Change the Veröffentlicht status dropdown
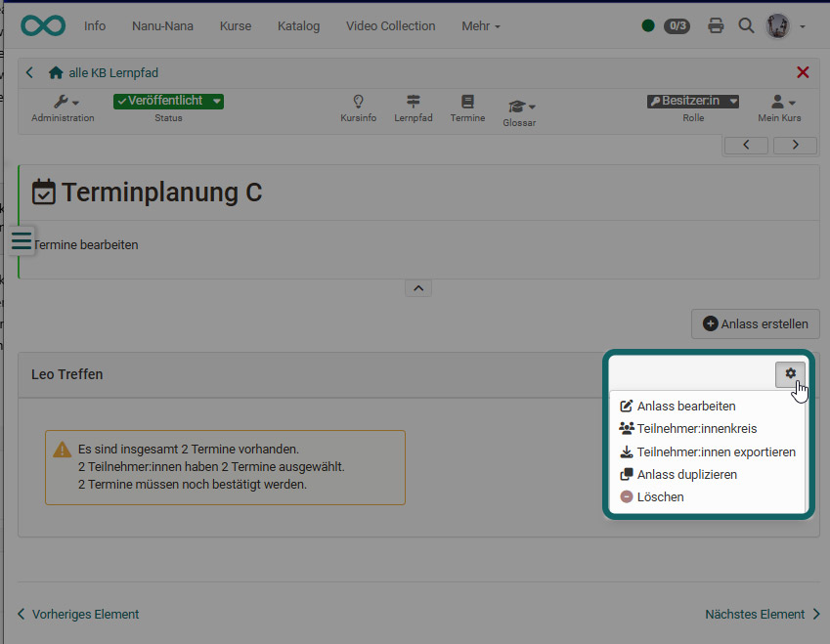The image size is (830, 644). pyautogui.click(x=168, y=101)
